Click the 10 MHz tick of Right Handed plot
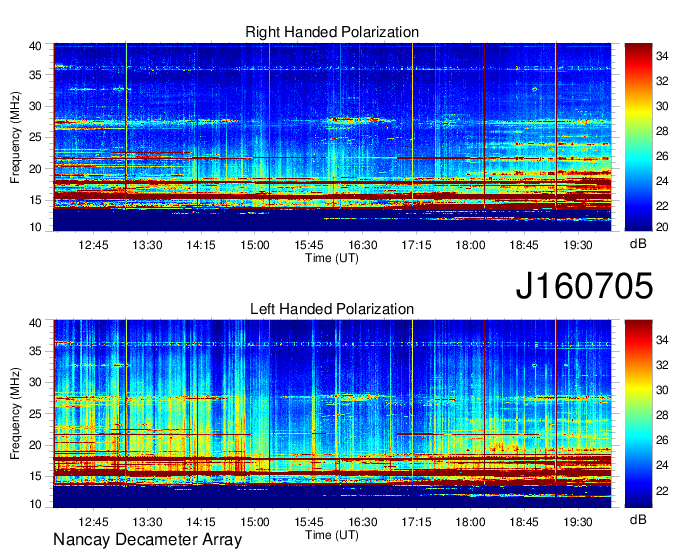The width and height of the screenshot is (680, 552). [x=35, y=227]
